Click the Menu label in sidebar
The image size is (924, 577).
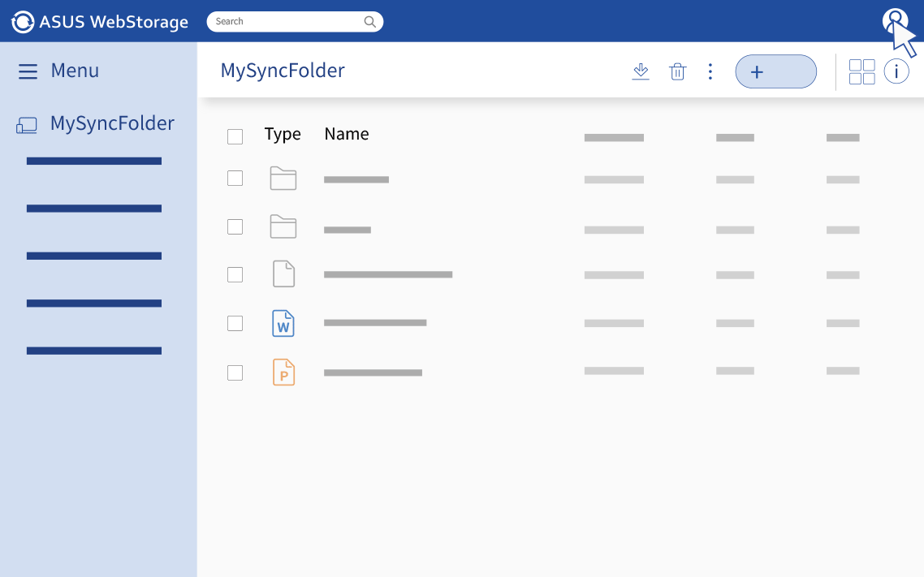(x=75, y=71)
